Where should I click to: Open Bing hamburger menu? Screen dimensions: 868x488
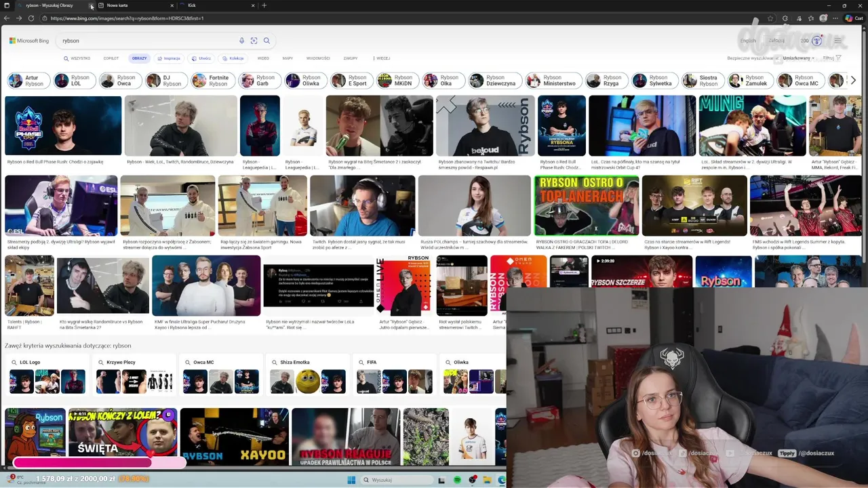(x=837, y=41)
